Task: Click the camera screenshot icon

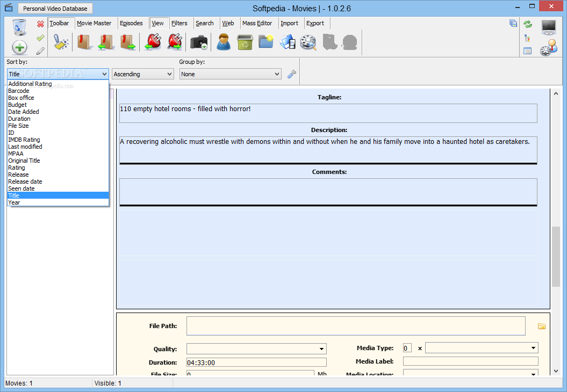Action: tap(199, 42)
